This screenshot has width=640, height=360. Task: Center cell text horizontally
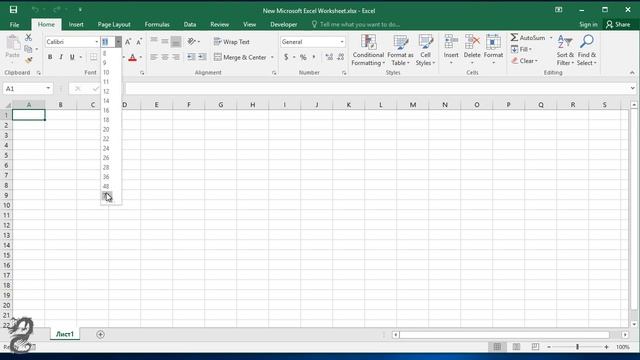click(x=165, y=57)
